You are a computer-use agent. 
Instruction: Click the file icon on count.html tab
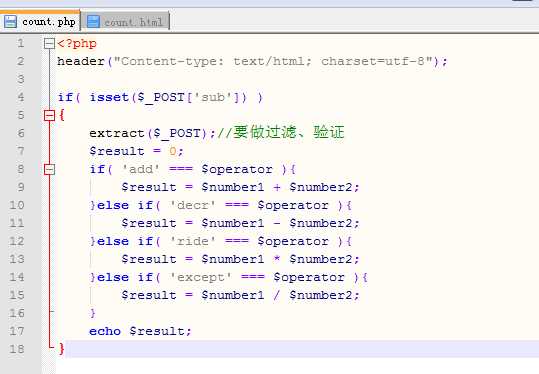click(x=93, y=21)
